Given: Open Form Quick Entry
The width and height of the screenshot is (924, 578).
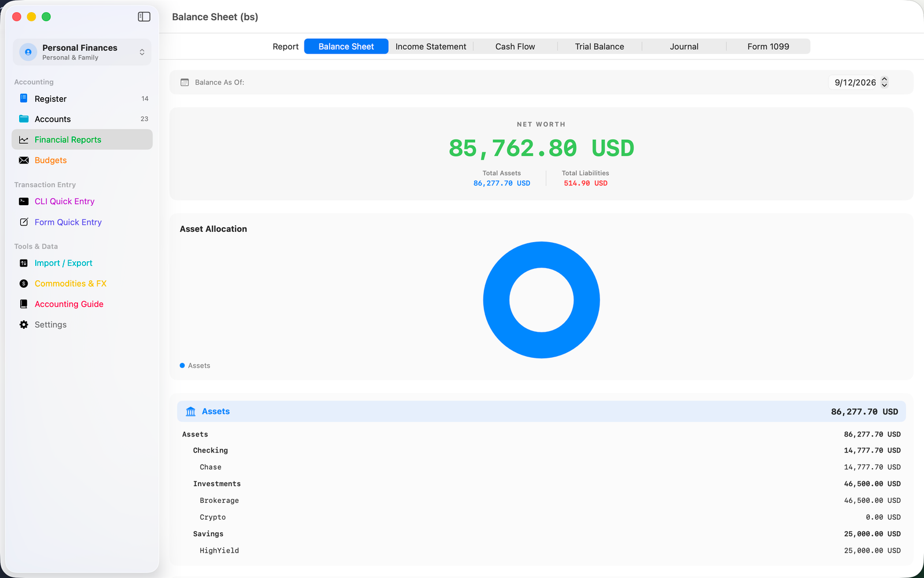Looking at the screenshot, I should [82, 222].
